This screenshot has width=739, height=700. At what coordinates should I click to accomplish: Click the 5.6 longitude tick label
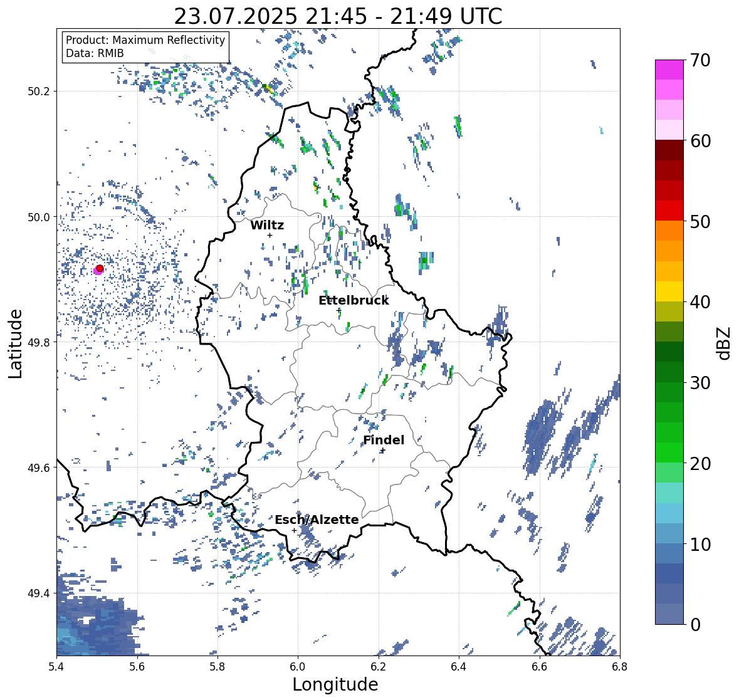tap(137, 667)
